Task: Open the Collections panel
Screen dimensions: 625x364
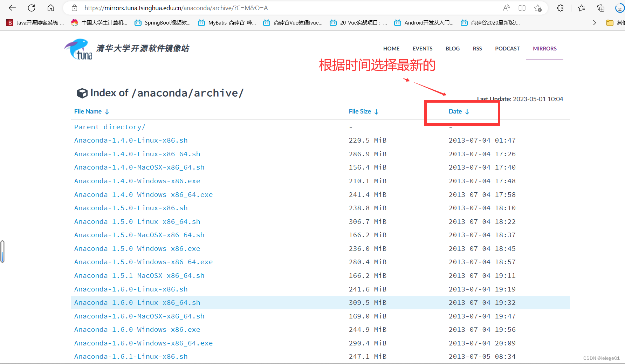Action: [601, 8]
